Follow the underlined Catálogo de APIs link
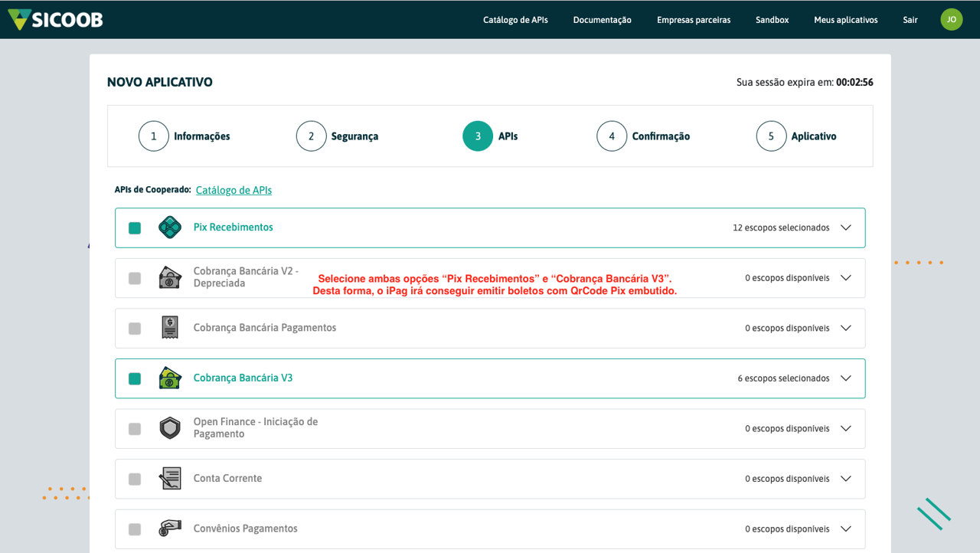980x553 pixels. [x=234, y=190]
